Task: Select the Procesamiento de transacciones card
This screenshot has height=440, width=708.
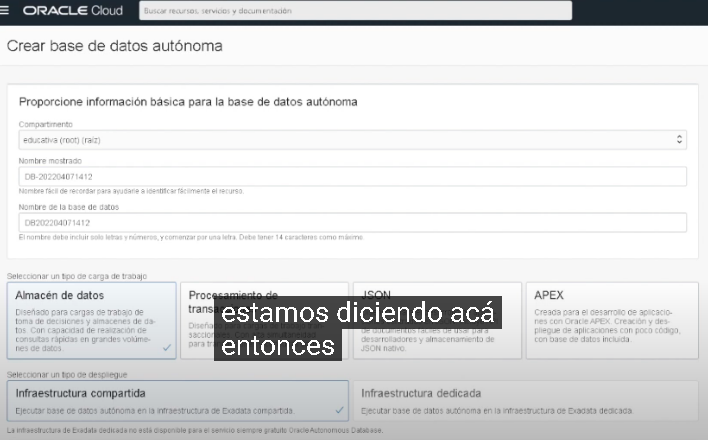Action: 264,321
